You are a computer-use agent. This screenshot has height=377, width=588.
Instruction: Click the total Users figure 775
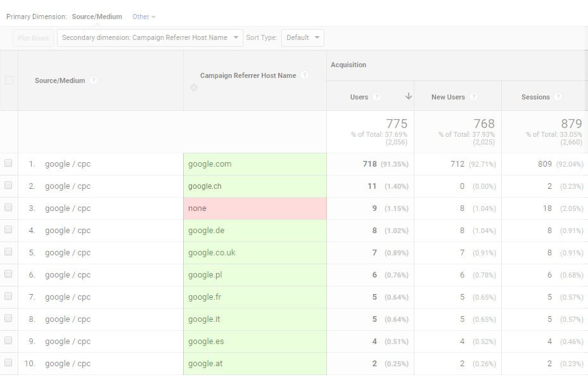coord(397,124)
